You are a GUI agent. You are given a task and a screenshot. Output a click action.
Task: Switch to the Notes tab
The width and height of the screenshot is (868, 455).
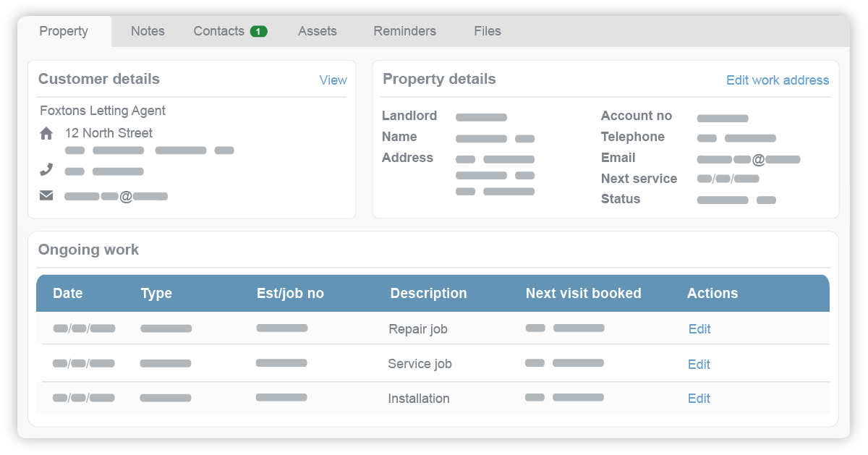[148, 31]
